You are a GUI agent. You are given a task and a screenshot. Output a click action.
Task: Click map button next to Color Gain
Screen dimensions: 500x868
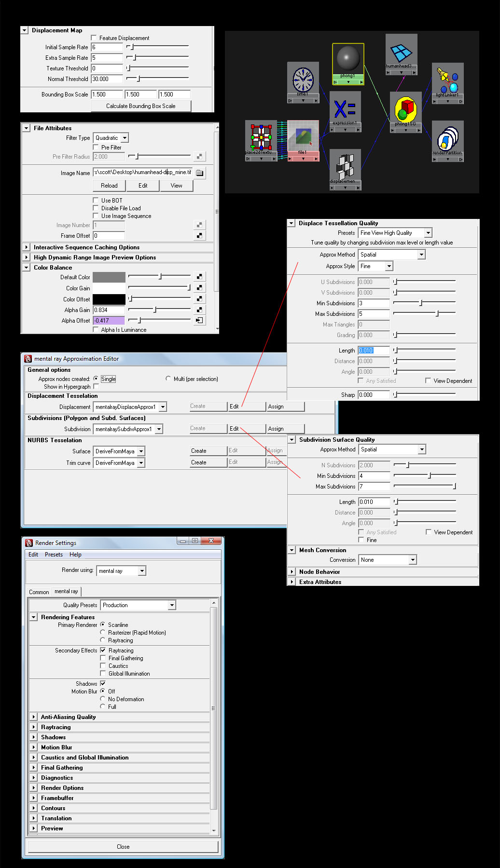(199, 288)
